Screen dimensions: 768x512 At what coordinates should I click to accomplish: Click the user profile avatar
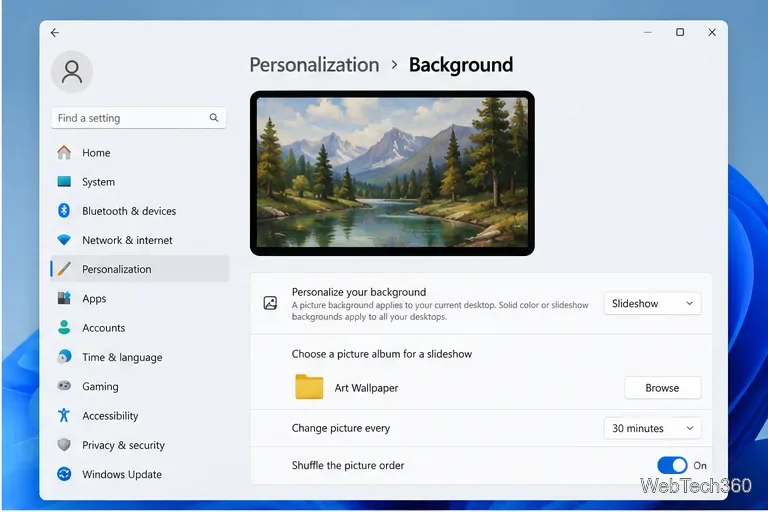(72, 72)
